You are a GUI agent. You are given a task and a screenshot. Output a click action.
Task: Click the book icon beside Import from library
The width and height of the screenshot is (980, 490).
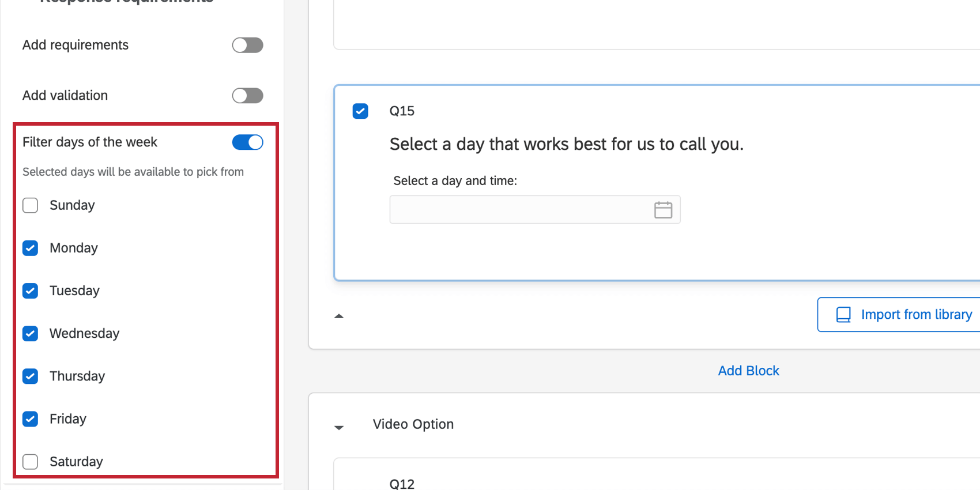click(843, 315)
